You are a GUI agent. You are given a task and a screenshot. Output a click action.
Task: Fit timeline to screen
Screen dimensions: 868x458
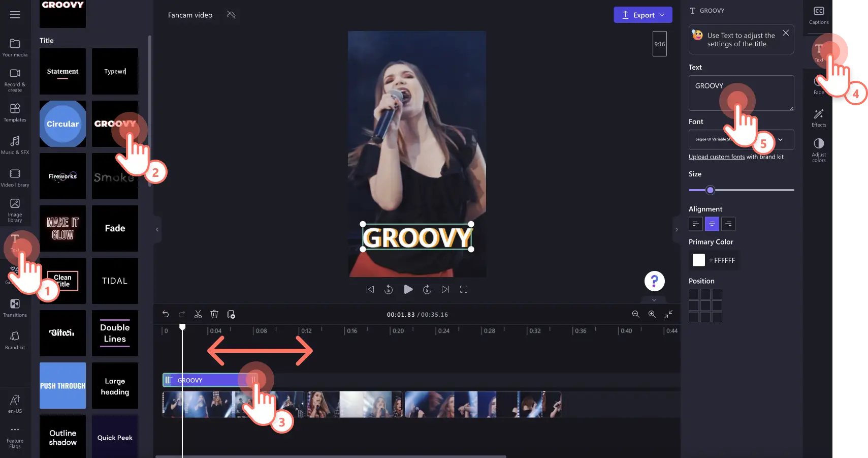[668, 314]
